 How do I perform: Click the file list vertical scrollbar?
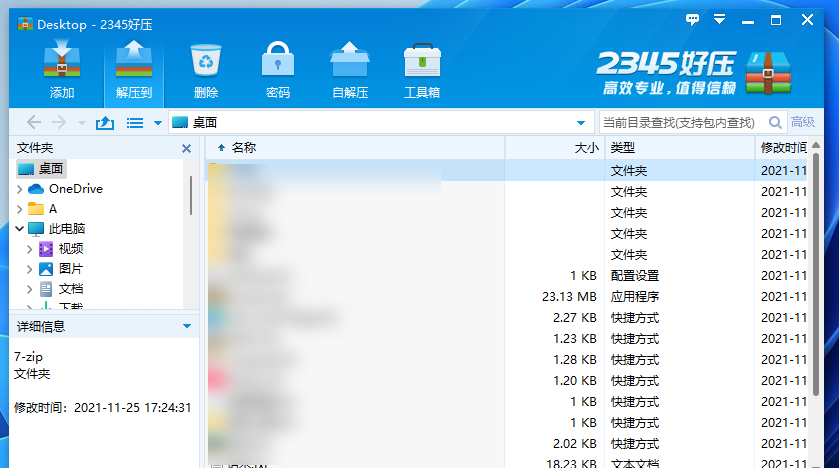(816, 274)
